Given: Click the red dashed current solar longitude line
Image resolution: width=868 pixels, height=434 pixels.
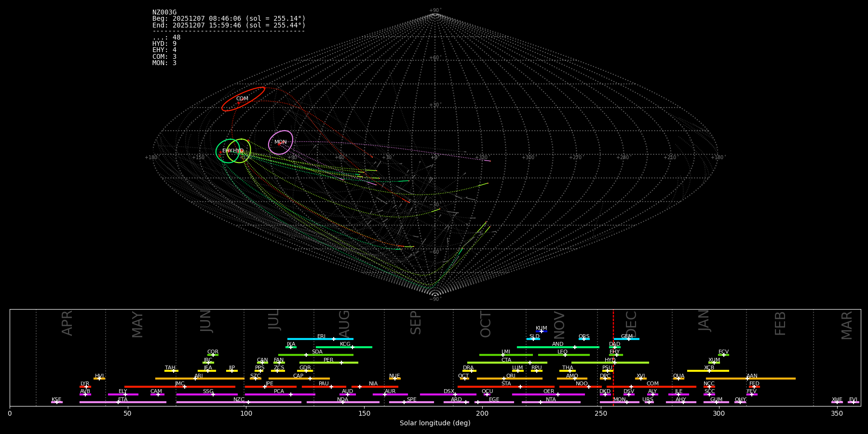Looking at the screenshot, I should [x=613, y=357].
